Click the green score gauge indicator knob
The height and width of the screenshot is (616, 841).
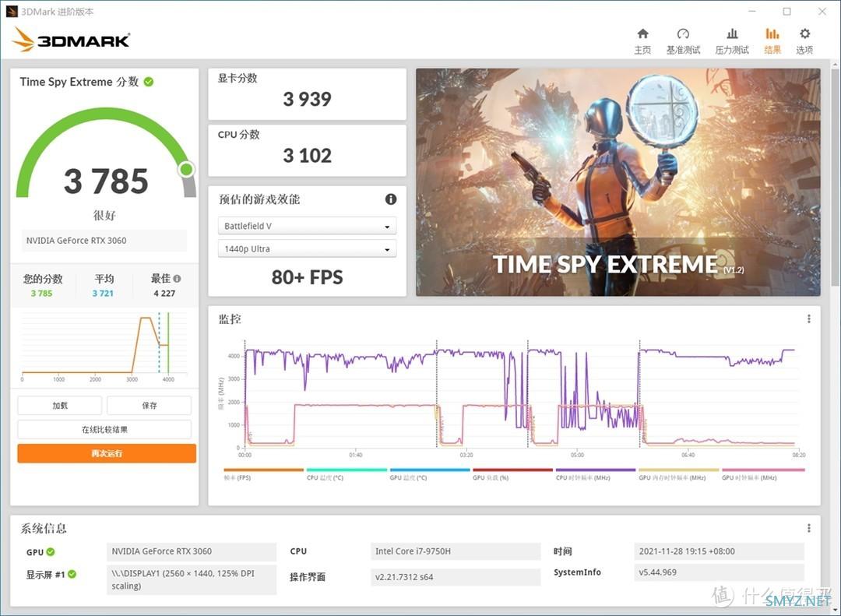click(186, 170)
